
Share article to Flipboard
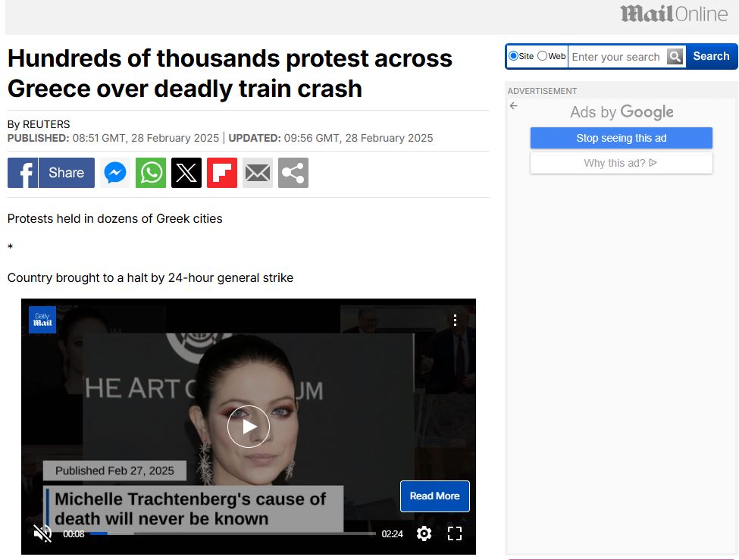point(222,173)
